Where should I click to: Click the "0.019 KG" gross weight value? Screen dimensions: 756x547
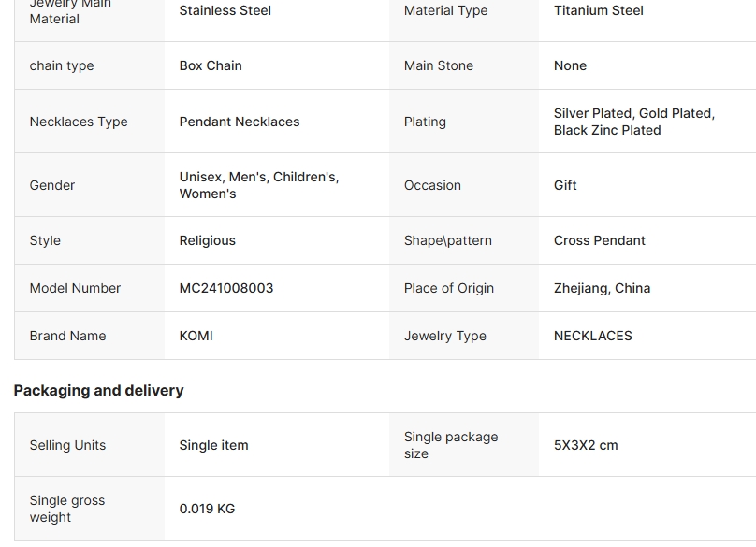click(x=207, y=509)
